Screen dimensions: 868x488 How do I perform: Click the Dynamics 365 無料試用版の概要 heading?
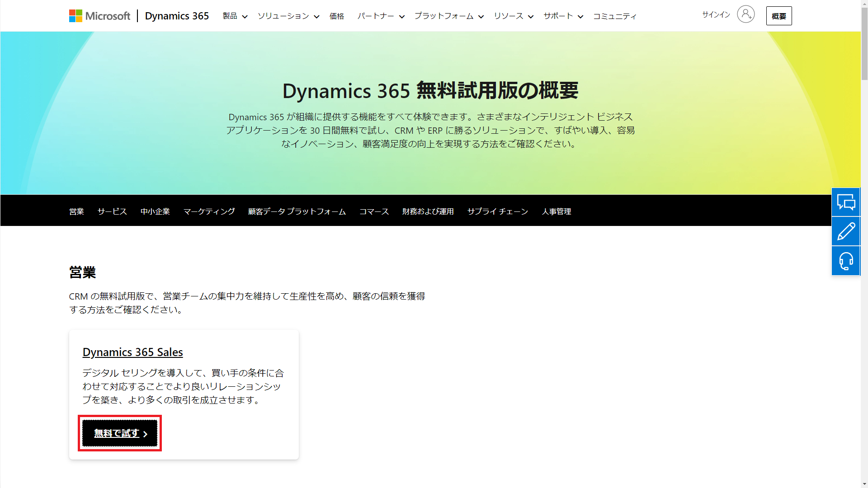[x=430, y=91]
